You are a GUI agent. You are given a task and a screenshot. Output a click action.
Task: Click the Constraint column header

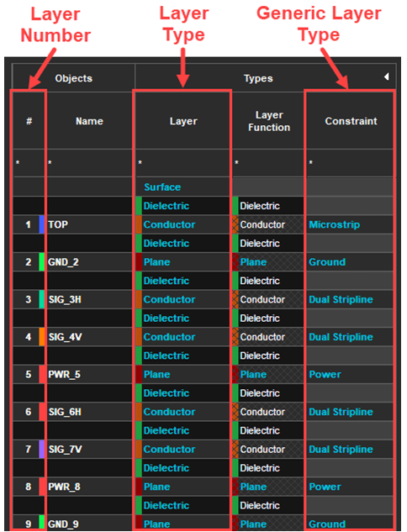point(351,121)
